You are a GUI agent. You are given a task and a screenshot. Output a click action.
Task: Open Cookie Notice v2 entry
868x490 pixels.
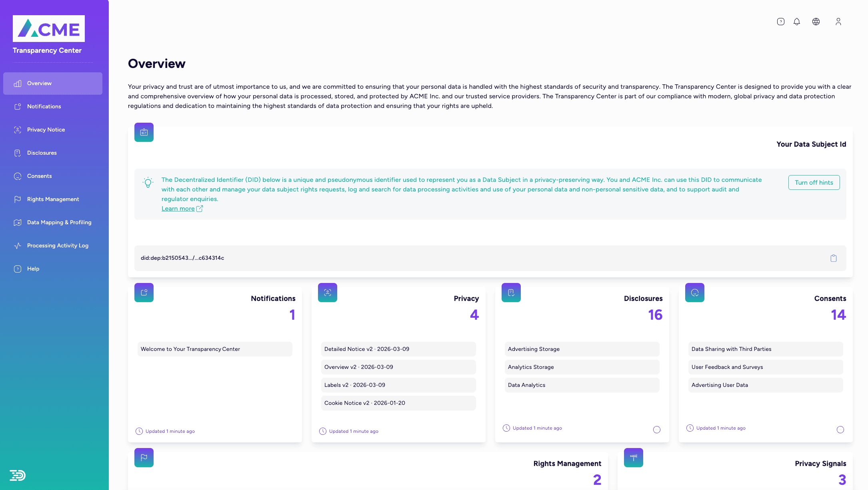coord(398,403)
